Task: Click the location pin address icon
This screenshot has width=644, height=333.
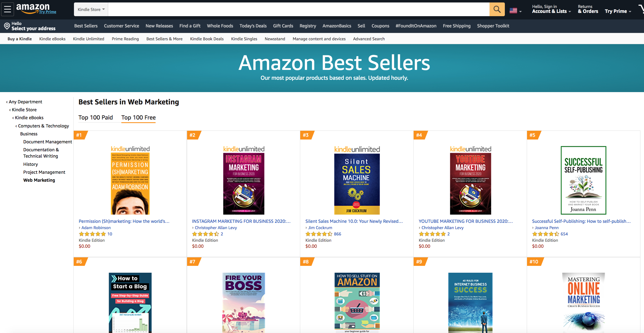Action: point(7,26)
